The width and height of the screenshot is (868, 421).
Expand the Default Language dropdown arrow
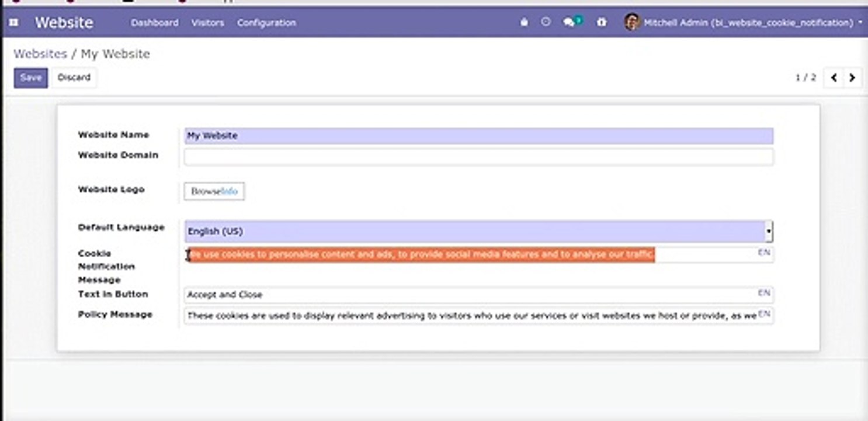coord(769,232)
